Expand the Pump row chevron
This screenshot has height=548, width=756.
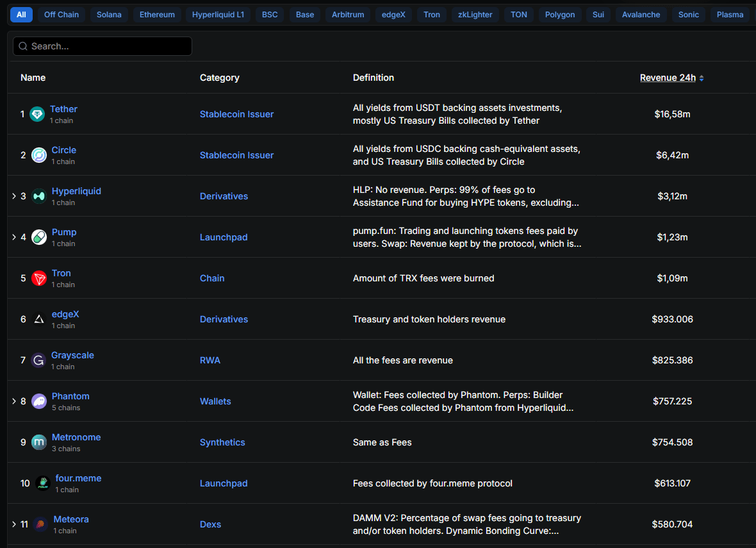coord(14,237)
